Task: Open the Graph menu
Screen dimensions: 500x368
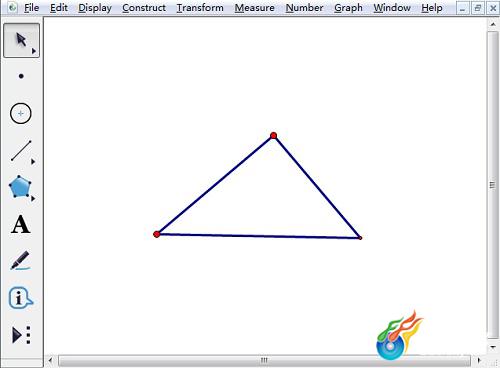Action: [x=348, y=8]
